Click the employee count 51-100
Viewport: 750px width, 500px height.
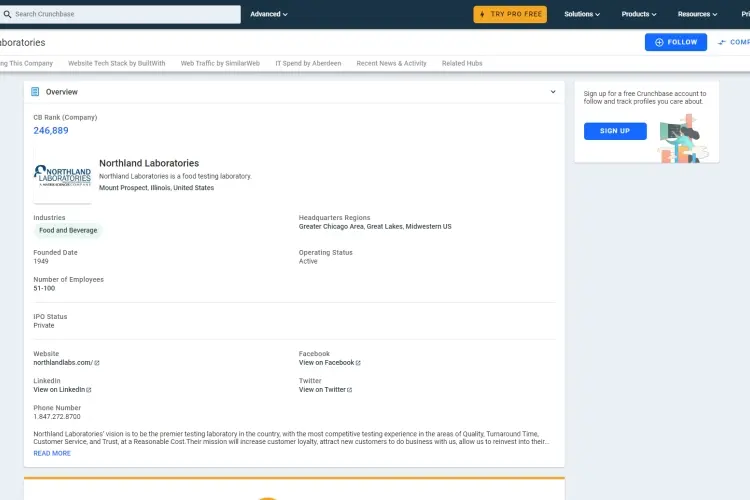coord(44,288)
